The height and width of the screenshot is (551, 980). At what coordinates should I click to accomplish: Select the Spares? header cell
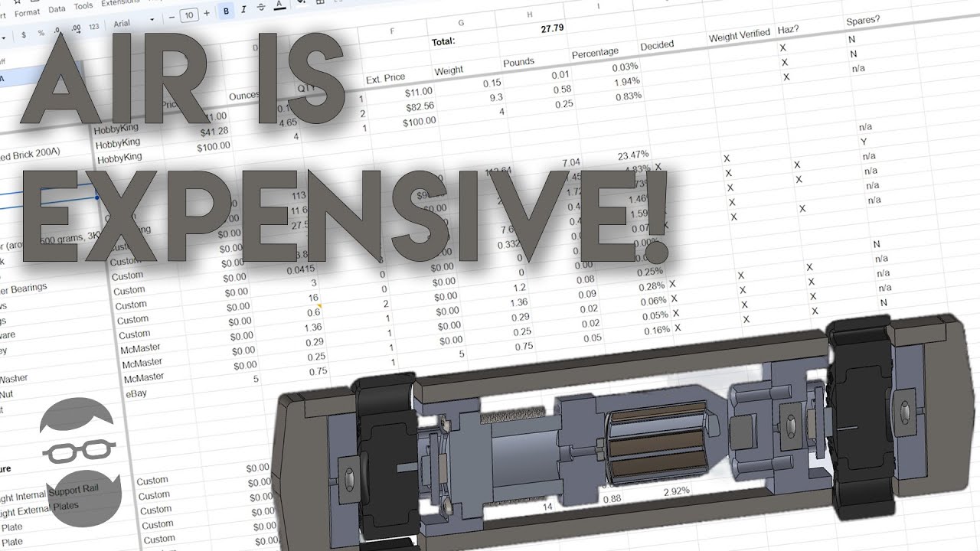coord(863,21)
